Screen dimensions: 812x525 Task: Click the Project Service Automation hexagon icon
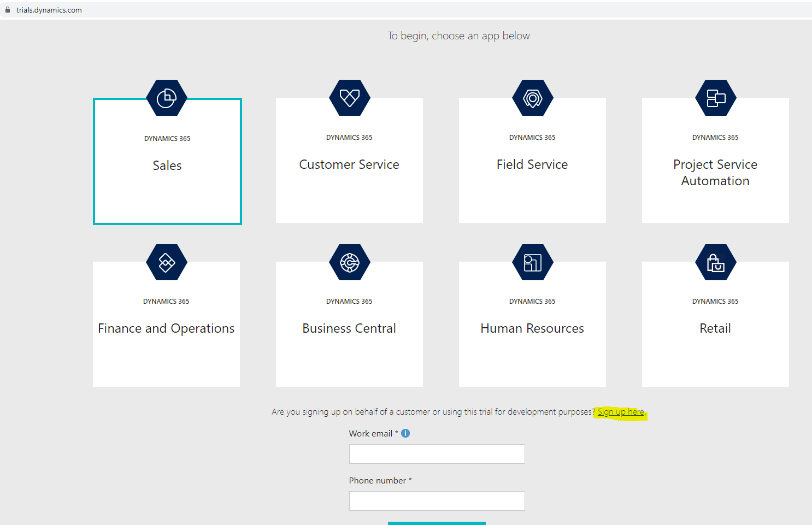click(716, 98)
